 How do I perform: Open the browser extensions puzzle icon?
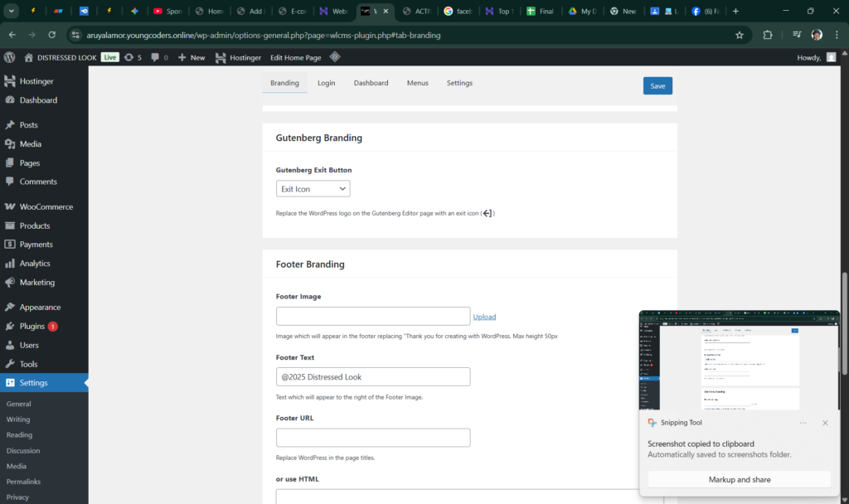[767, 36]
